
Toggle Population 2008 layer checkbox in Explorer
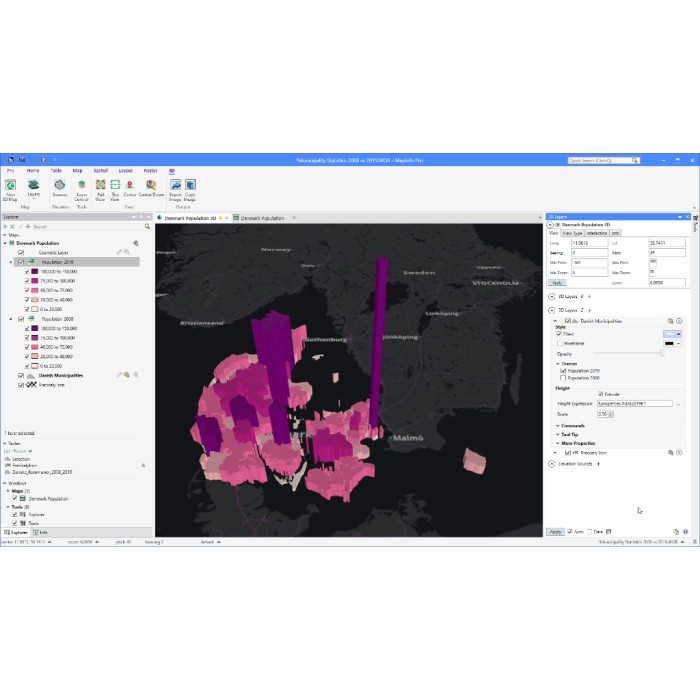tap(21, 319)
